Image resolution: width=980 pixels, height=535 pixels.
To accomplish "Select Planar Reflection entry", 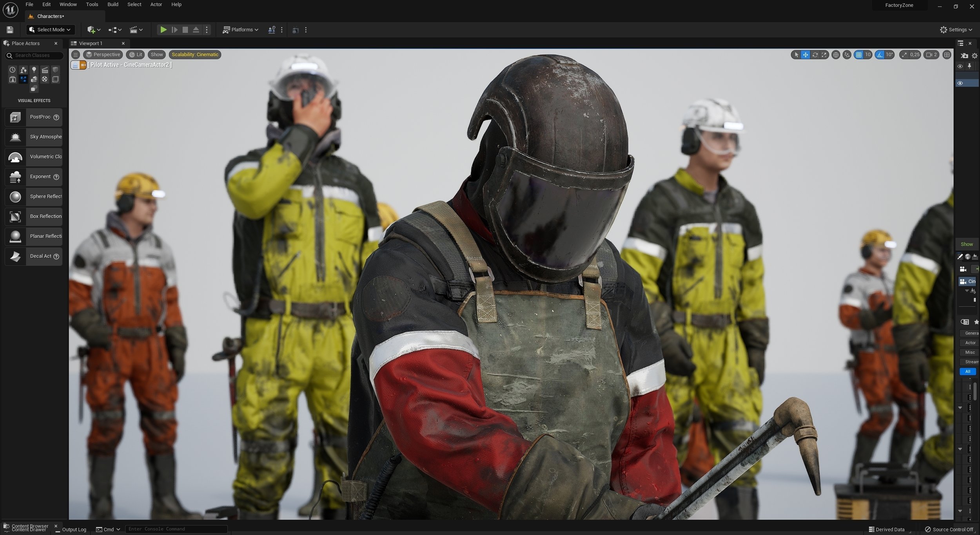I will pos(33,236).
